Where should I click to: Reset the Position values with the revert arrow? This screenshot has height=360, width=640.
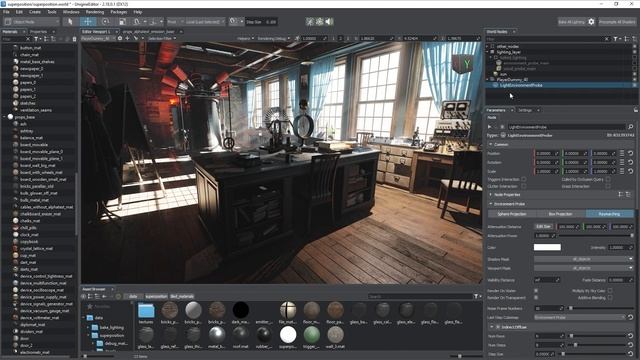pos(630,153)
